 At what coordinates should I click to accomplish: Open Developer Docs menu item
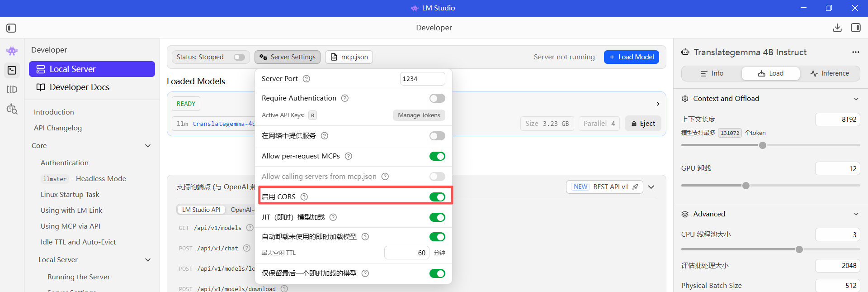click(92, 87)
